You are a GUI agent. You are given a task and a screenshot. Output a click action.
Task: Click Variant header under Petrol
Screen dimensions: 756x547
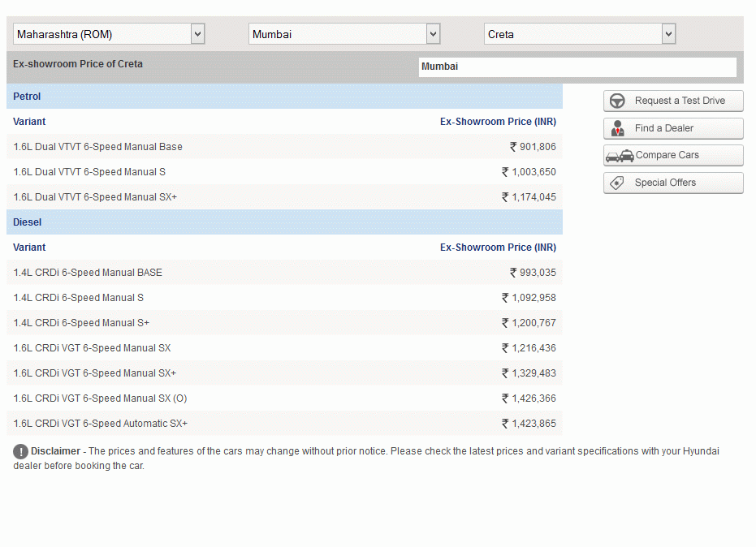(x=29, y=122)
